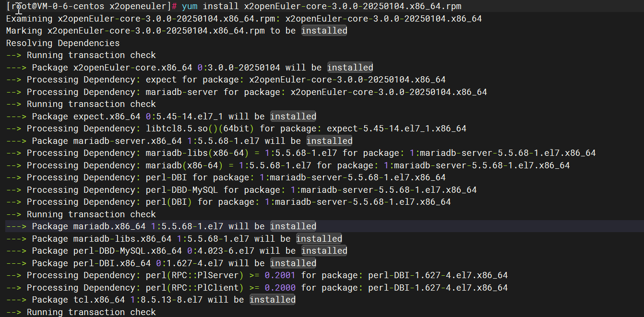This screenshot has height=317, width=644.
Task: Click the perl(RPC::PlServer) dependency text
Action: (195, 275)
